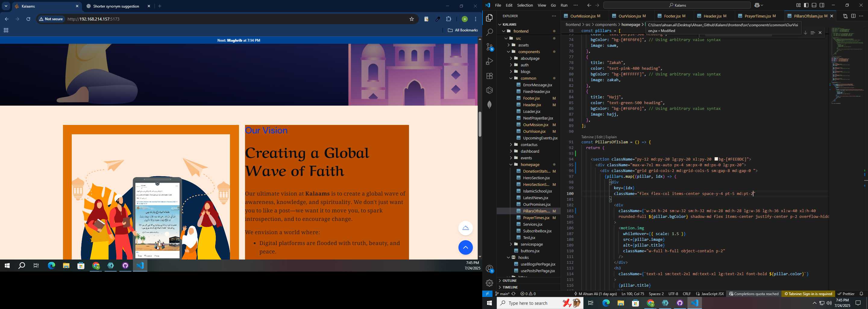Image resolution: width=868 pixels, height=309 pixels.
Task: Open the Selection menu
Action: click(x=525, y=5)
